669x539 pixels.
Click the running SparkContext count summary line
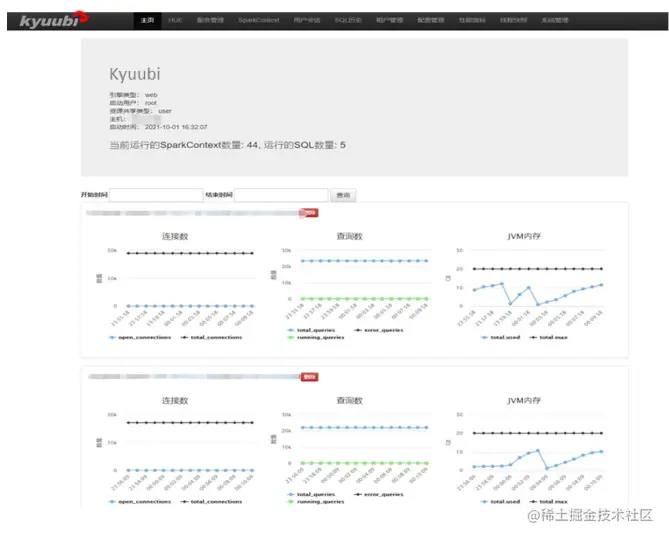point(227,145)
